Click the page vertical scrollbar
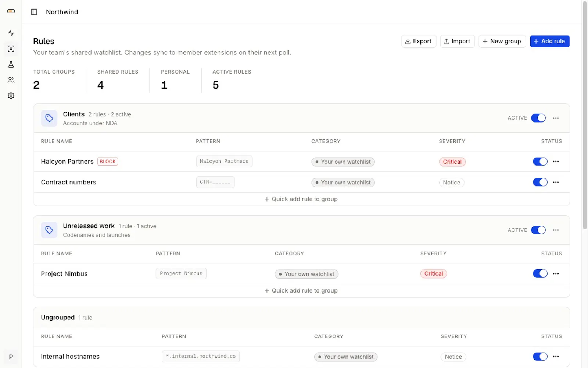Image resolution: width=588 pixels, height=368 pixels. (585, 115)
